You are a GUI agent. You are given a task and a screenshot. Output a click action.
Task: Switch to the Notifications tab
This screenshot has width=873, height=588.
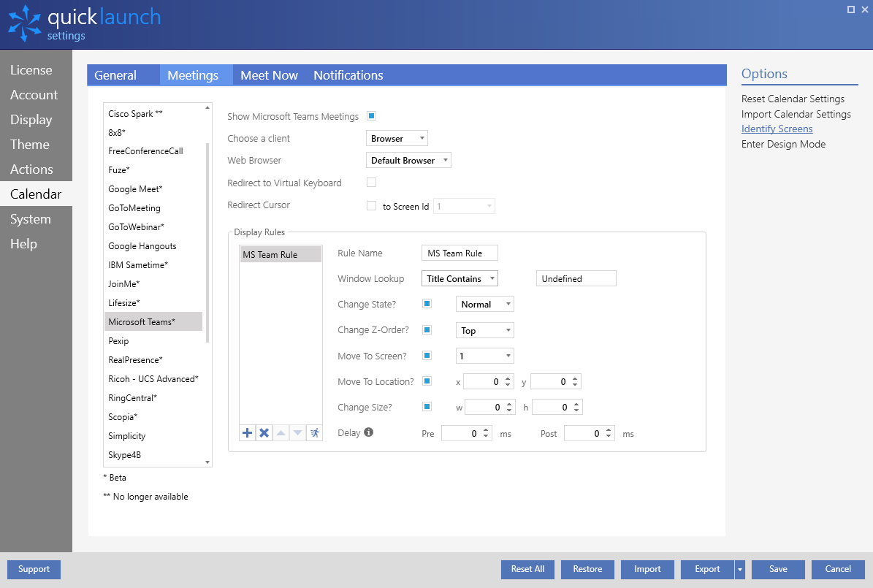[348, 75]
